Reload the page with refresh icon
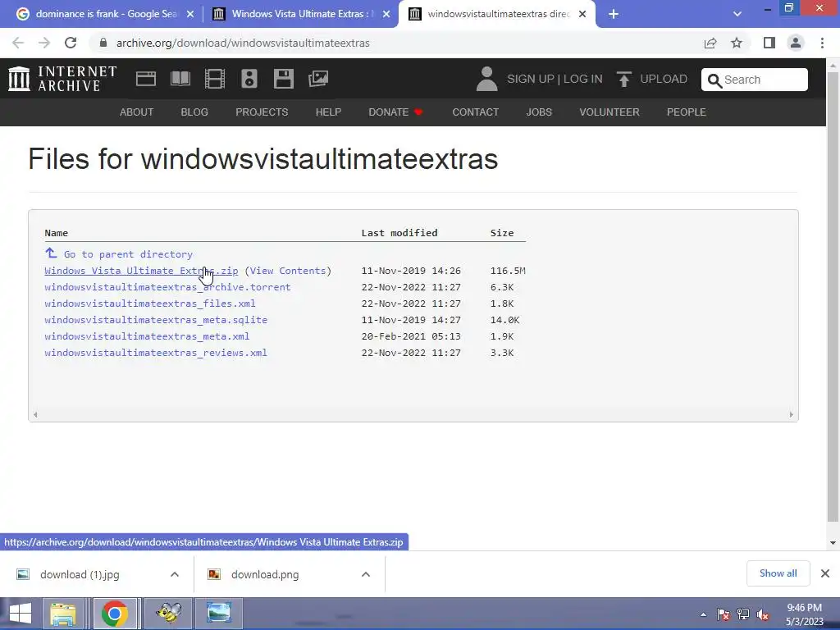840x630 pixels. (71, 43)
